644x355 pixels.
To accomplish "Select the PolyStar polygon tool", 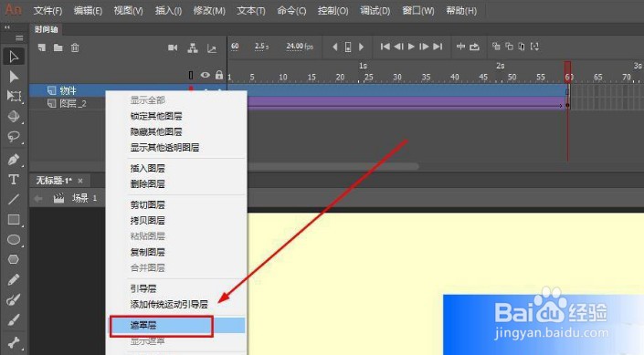I will [x=14, y=259].
